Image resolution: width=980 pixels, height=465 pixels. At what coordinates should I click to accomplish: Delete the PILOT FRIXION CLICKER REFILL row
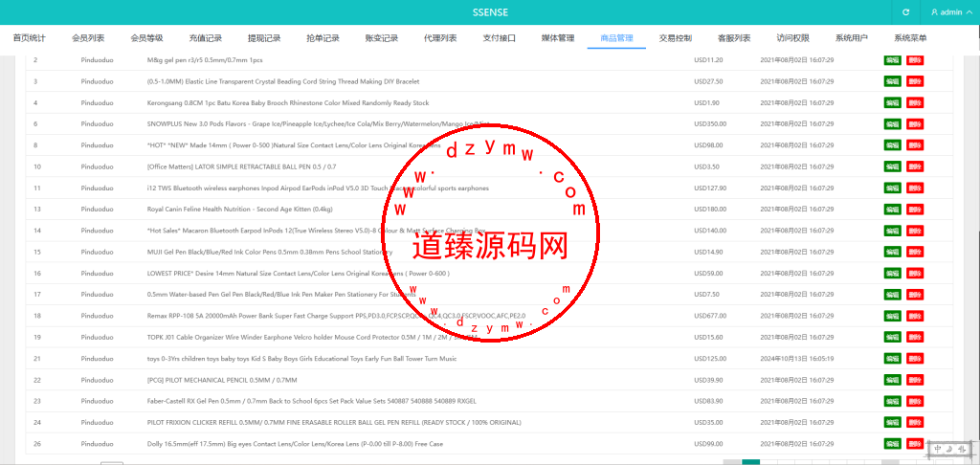pyautogui.click(x=915, y=423)
